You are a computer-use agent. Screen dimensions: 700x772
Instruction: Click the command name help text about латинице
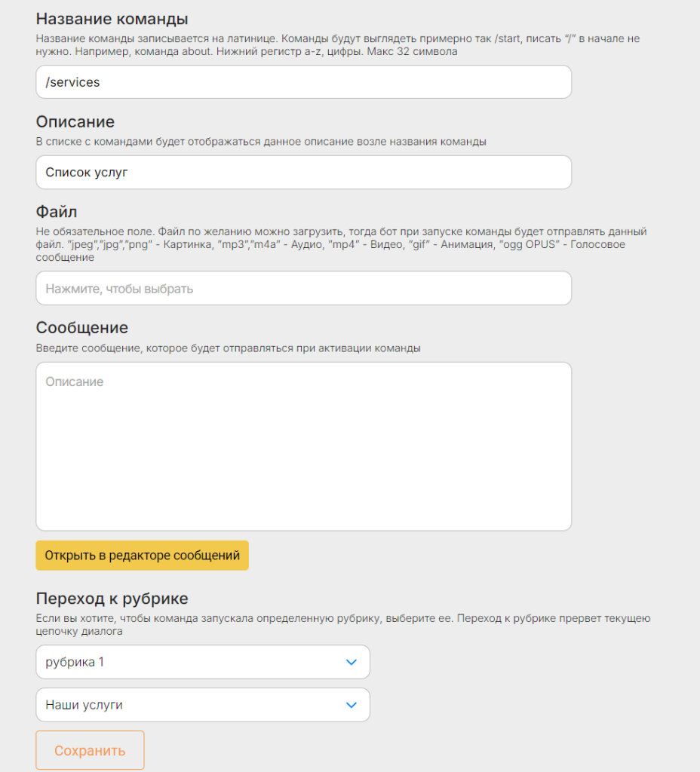pos(338,44)
